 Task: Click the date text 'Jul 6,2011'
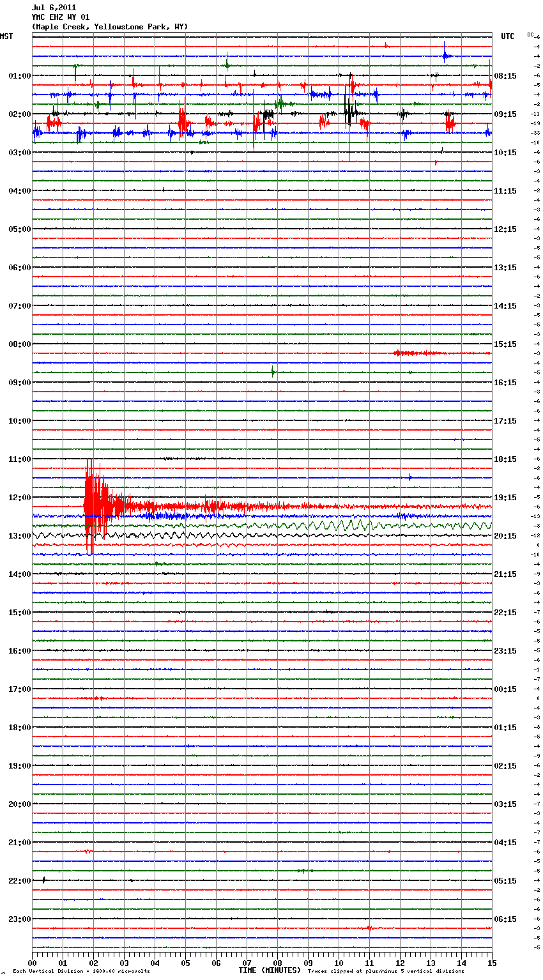pyautogui.click(x=54, y=8)
